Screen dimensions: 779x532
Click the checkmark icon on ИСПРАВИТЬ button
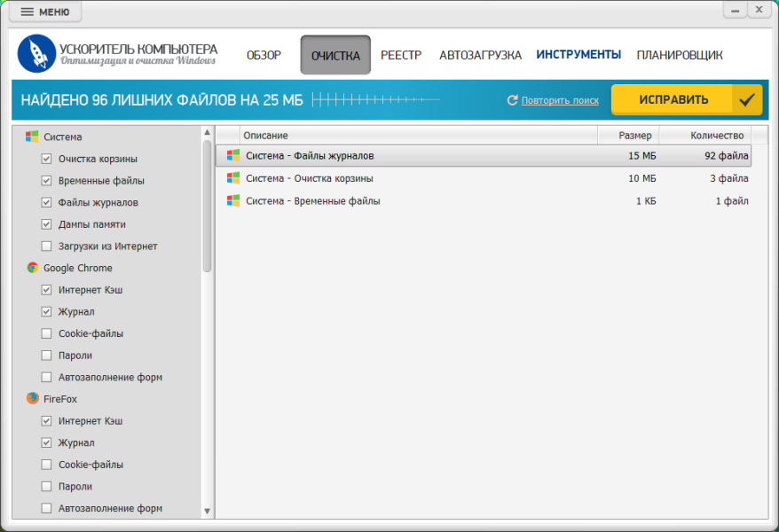746,100
